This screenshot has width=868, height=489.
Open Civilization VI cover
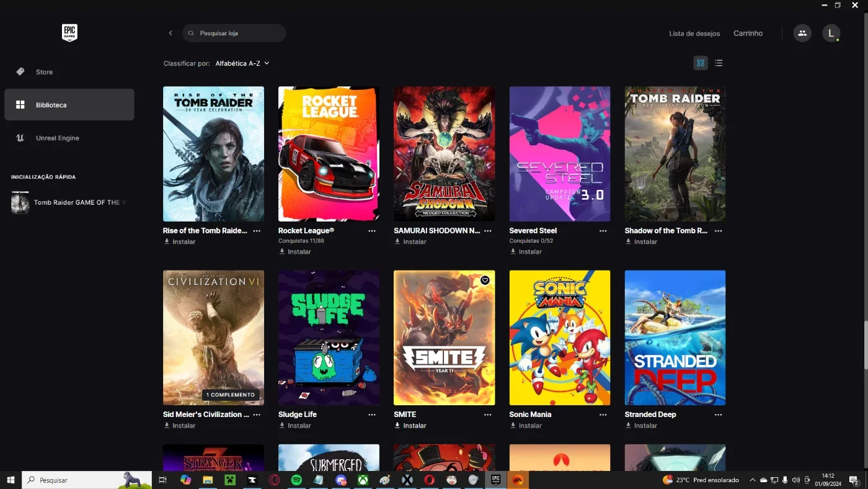(x=213, y=338)
